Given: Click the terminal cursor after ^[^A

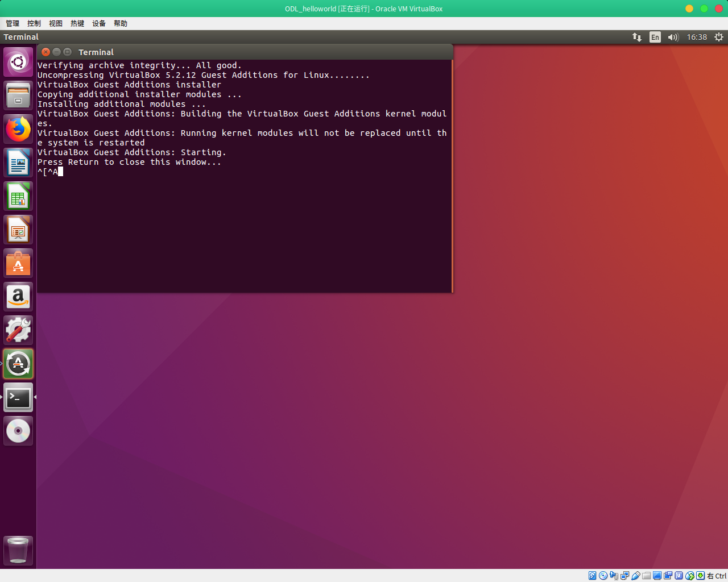Looking at the screenshot, I should pos(60,172).
